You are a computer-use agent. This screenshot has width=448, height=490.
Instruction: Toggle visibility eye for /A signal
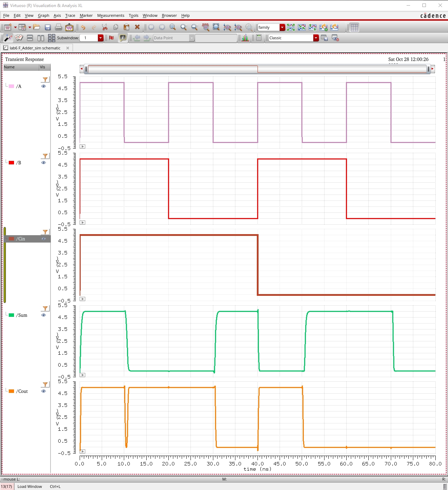pyautogui.click(x=44, y=86)
